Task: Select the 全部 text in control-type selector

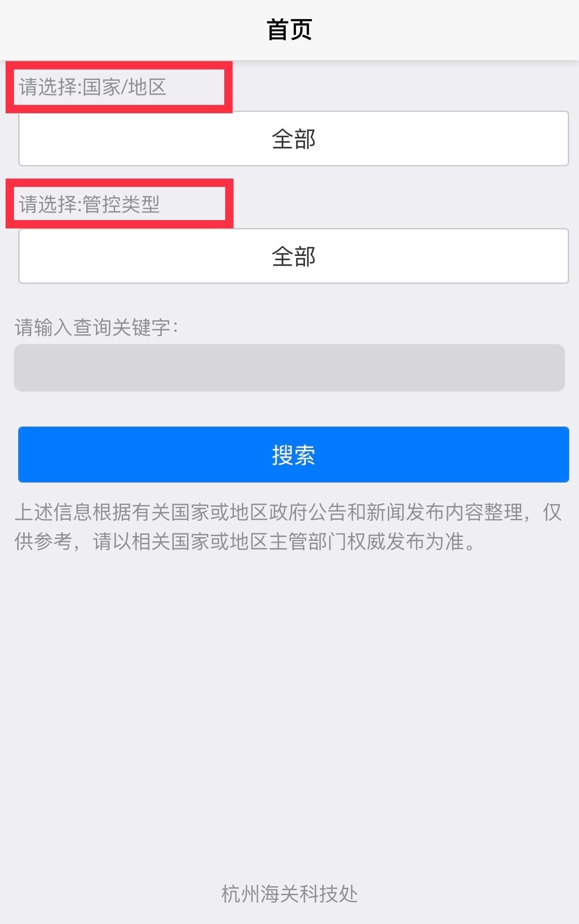Action: coord(294,256)
